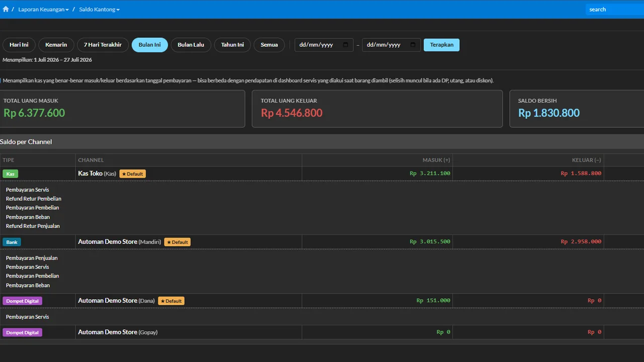Image resolution: width=644 pixels, height=362 pixels.
Task: Click Pembayaran Penjualan under Mandiri
Action: pyautogui.click(x=32, y=258)
